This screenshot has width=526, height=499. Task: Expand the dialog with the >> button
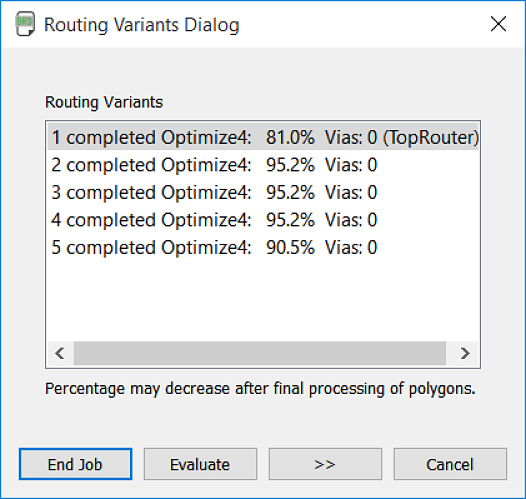point(325,464)
